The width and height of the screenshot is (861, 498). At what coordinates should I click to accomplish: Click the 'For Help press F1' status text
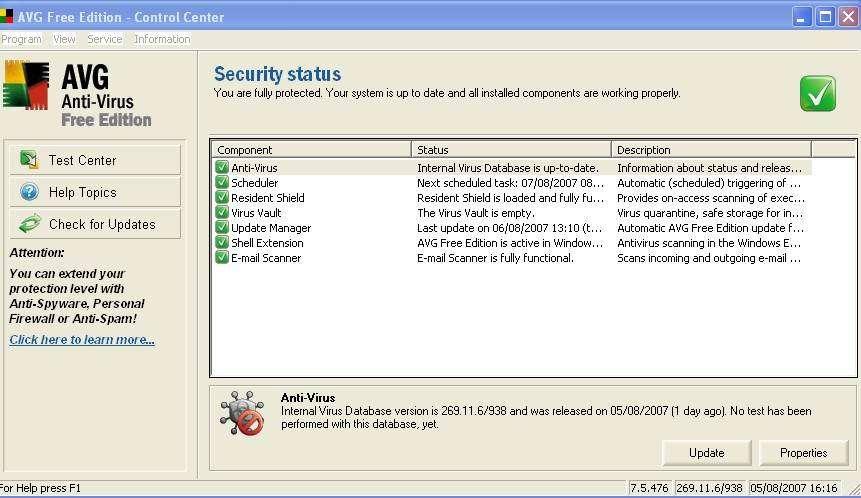pos(40,488)
